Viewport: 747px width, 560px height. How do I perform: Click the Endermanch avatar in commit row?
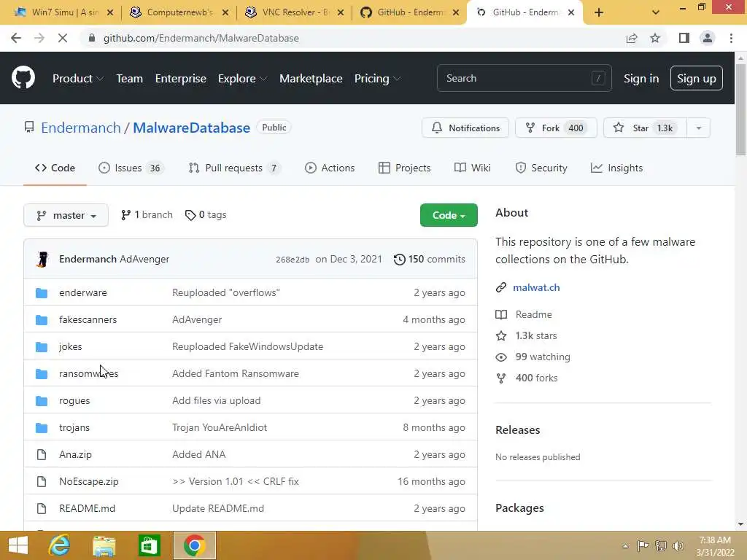point(42,259)
